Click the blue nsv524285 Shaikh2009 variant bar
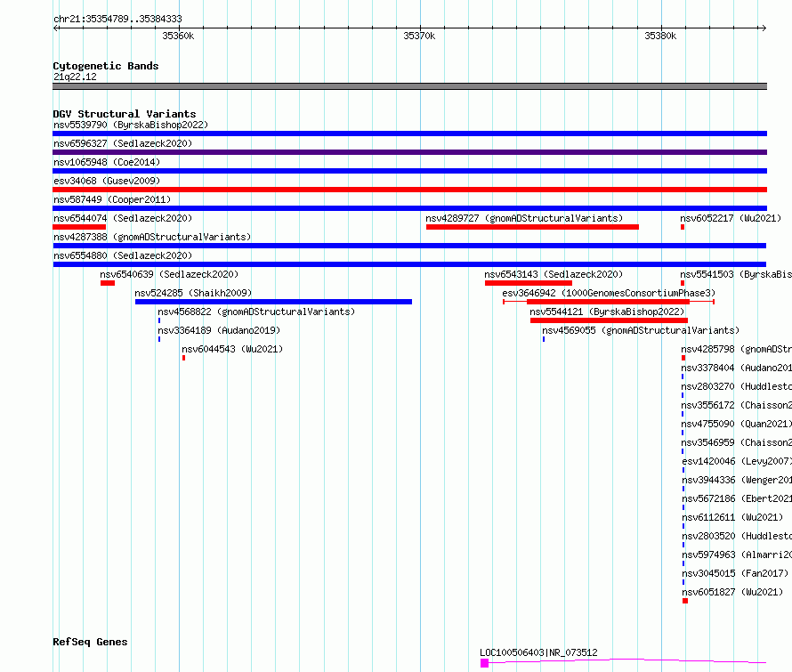The image size is (792, 672). point(273,302)
